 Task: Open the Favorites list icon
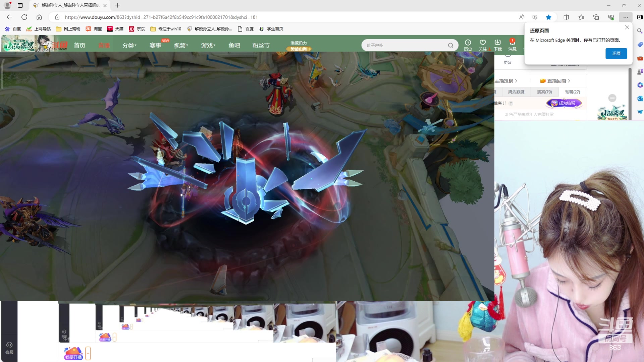click(x=581, y=17)
